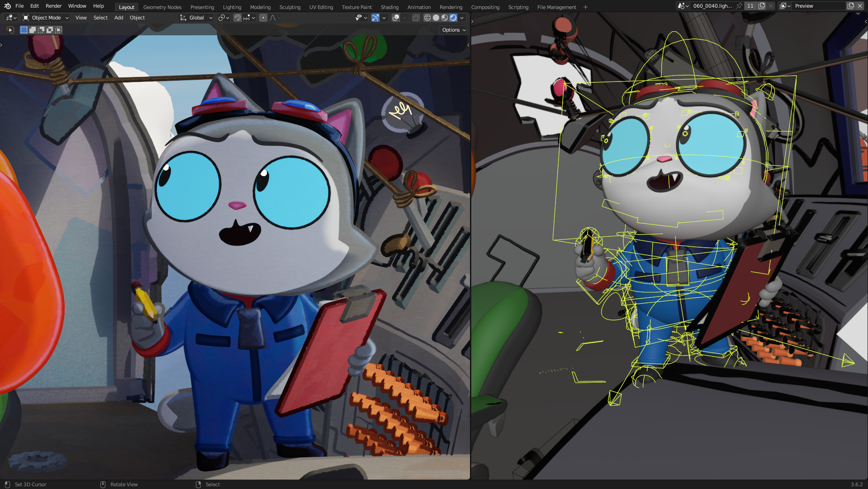Pin the 060_0040 scene
Image resolution: width=868 pixels, height=489 pixels.
point(739,6)
